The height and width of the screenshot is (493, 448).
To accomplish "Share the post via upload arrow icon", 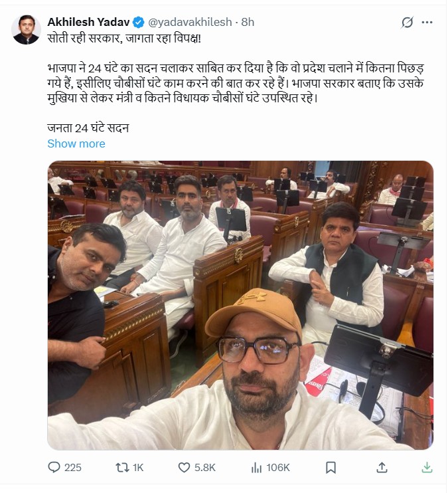I will coord(382,468).
